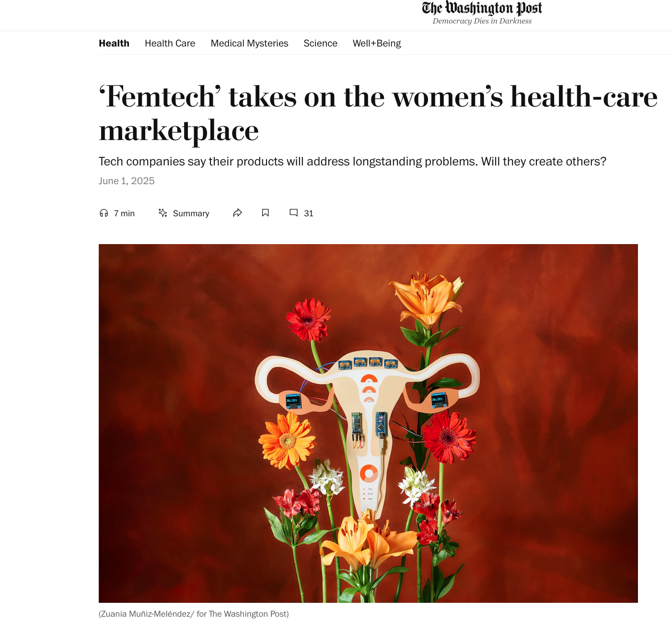Open the uterus and flowers illustration

click(368, 423)
